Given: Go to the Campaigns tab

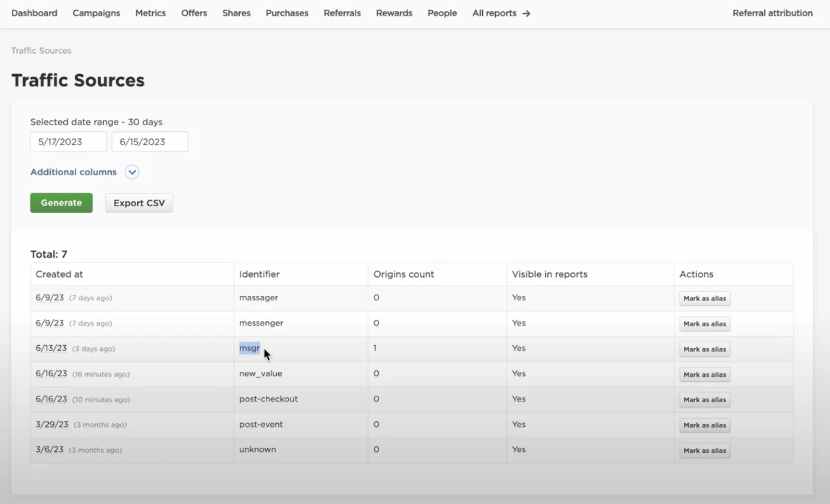Looking at the screenshot, I should [x=96, y=13].
